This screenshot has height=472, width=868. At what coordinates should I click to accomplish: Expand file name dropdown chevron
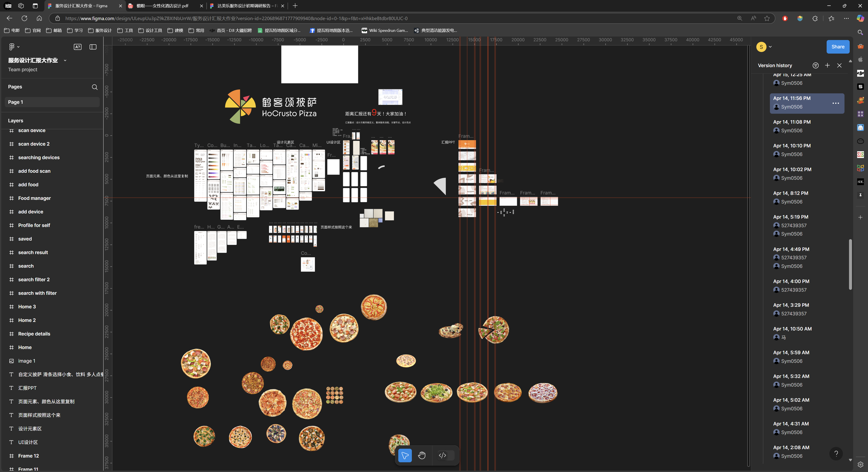point(65,61)
